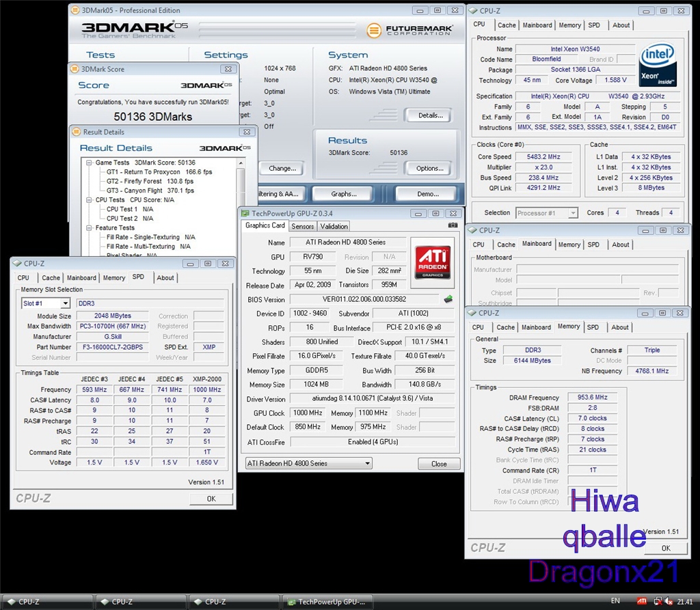The height and width of the screenshot is (610, 700).
Task: Select the CPU Test 1 row
Action: 129,209
